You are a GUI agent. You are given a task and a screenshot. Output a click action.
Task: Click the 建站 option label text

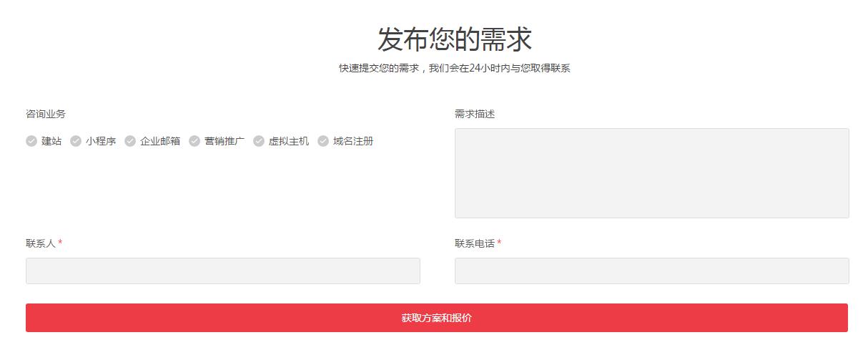51,141
